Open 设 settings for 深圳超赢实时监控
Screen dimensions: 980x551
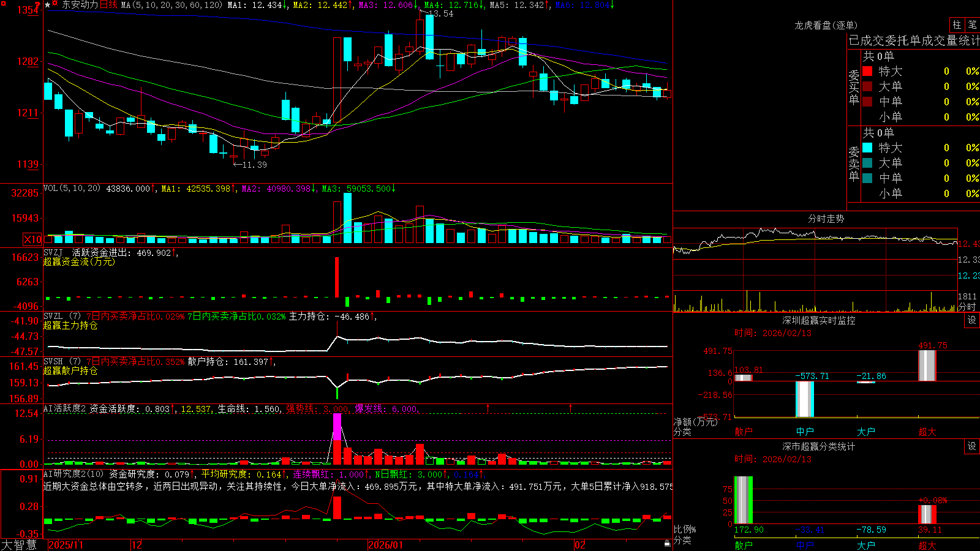972,320
